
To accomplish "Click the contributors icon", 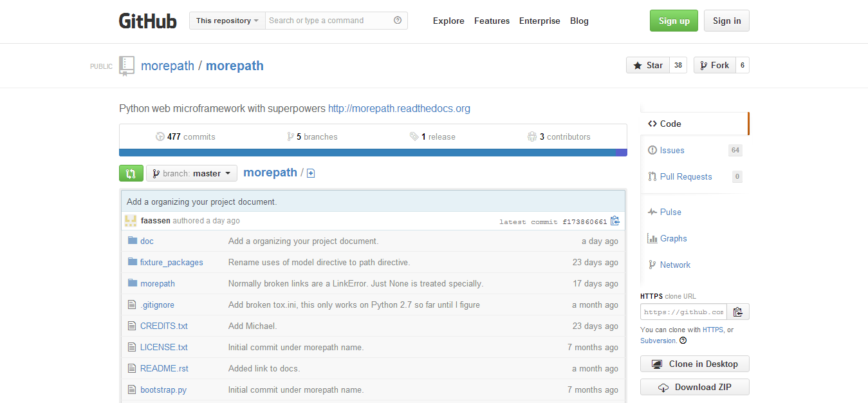I will [x=532, y=136].
